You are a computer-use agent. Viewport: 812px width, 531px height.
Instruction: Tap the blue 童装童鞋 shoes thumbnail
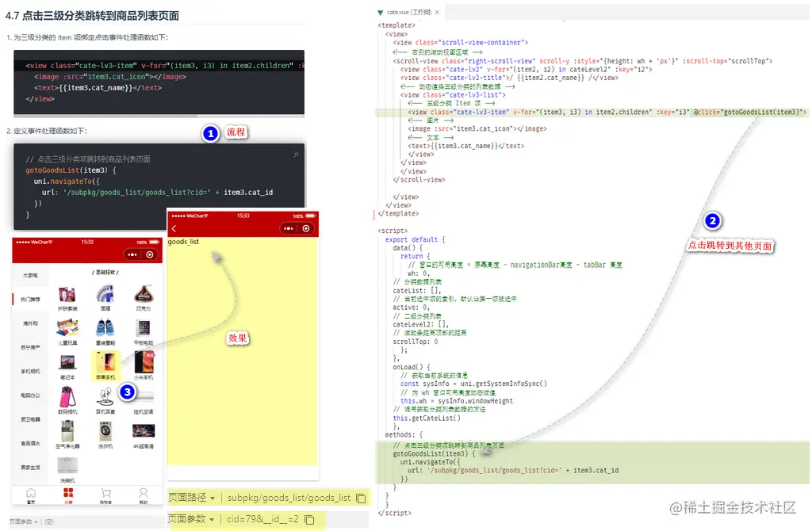pyautogui.click(x=105, y=328)
